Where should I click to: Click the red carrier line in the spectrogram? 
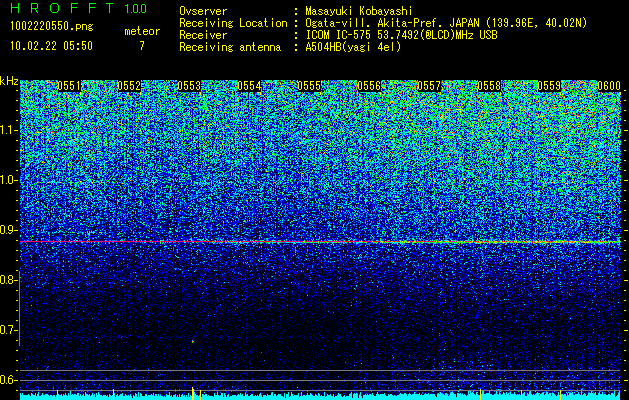point(320,242)
